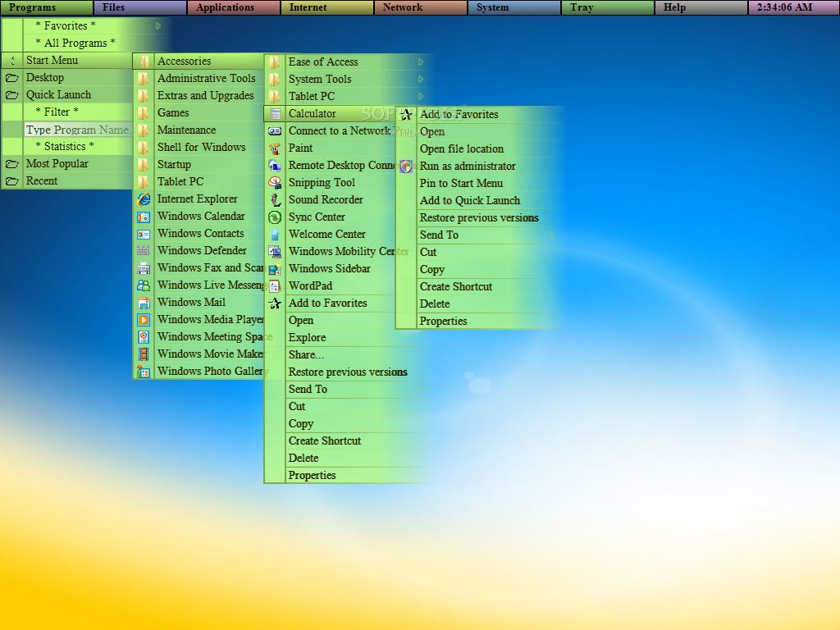
Task: Expand the Accessories Tablet PC submenu arrow
Action: (x=421, y=97)
